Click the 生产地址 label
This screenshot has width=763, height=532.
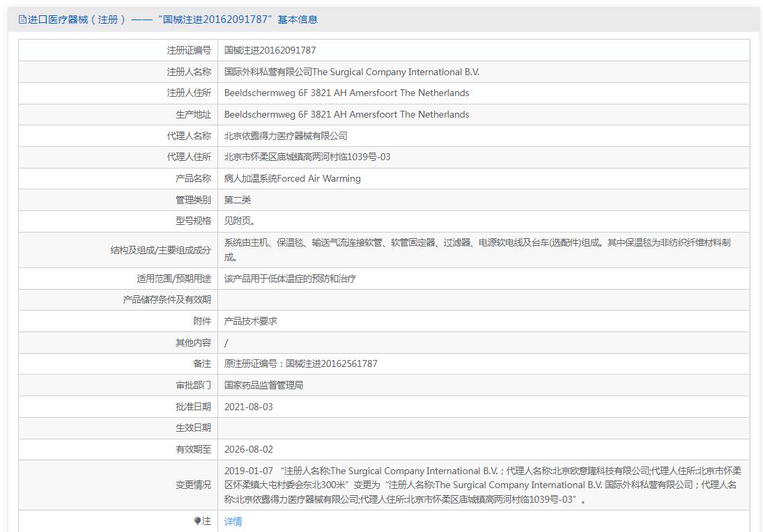[193, 114]
